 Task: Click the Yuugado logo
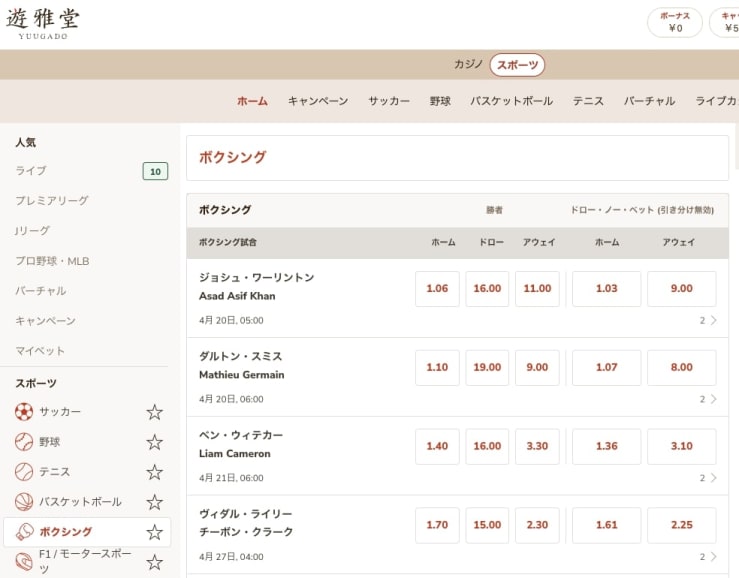tap(43, 24)
